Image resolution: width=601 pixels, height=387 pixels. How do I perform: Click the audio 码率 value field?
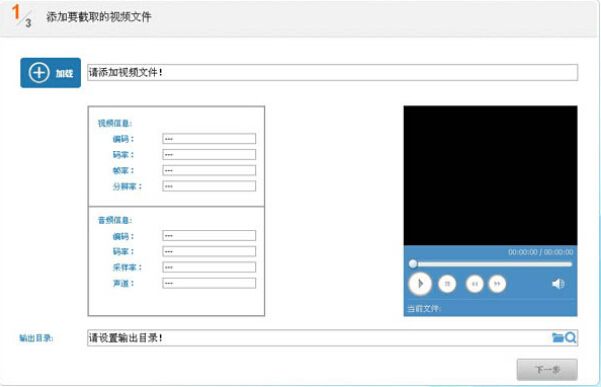coord(209,251)
